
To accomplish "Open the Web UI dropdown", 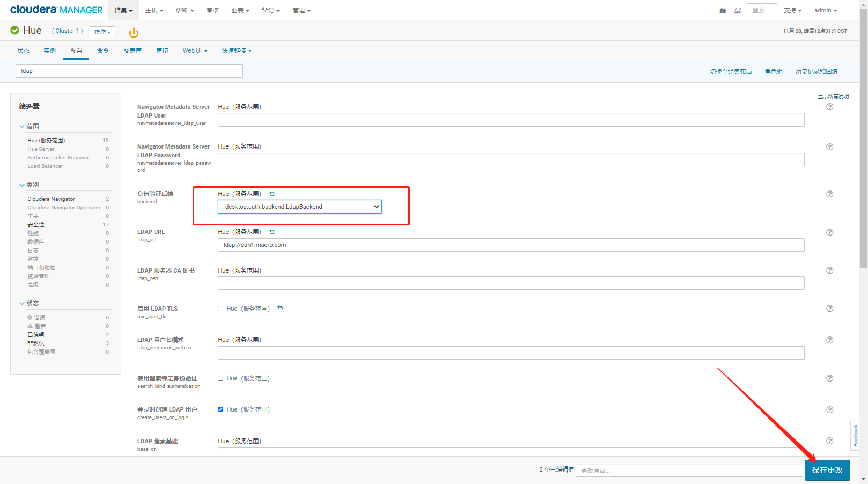I will pos(195,50).
